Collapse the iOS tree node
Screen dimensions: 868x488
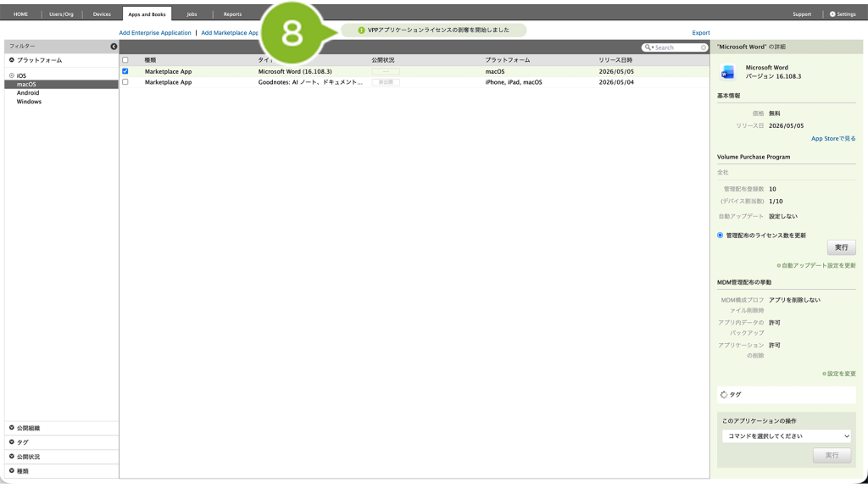point(12,75)
